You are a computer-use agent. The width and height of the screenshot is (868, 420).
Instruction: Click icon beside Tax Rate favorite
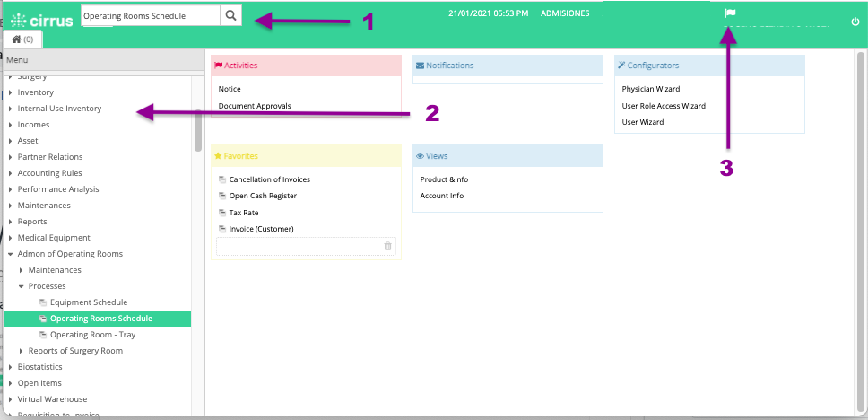click(222, 212)
